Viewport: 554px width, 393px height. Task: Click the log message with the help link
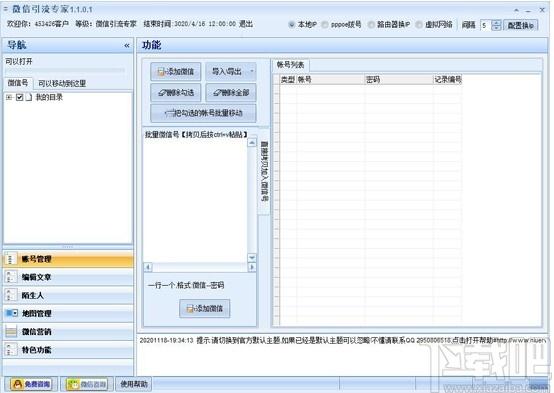[x=343, y=340]
